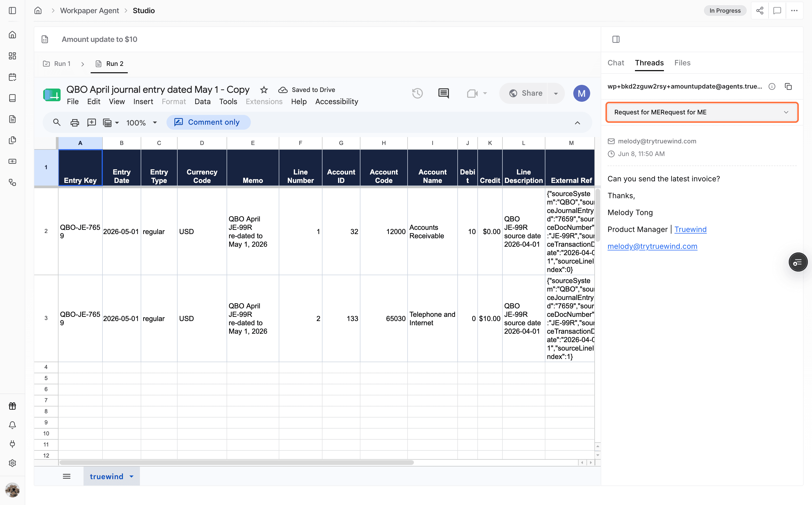812x505 pixels.
Task: Open the sidebar document icon
Action: [12, 119]
